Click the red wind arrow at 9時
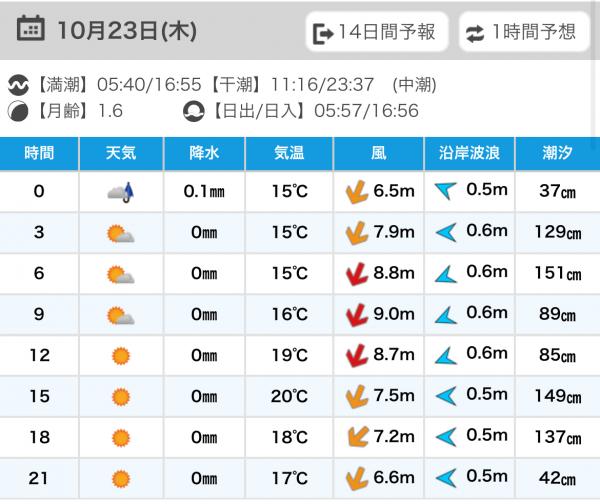The height and width of the screenshot is (504, 600). pyautogui.click(x=355, y=316)
